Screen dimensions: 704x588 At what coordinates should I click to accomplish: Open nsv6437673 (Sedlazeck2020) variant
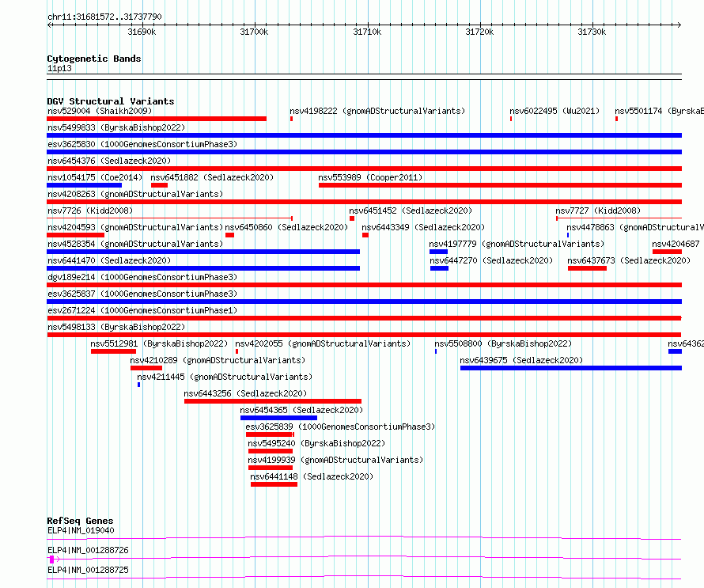(629, 260)
